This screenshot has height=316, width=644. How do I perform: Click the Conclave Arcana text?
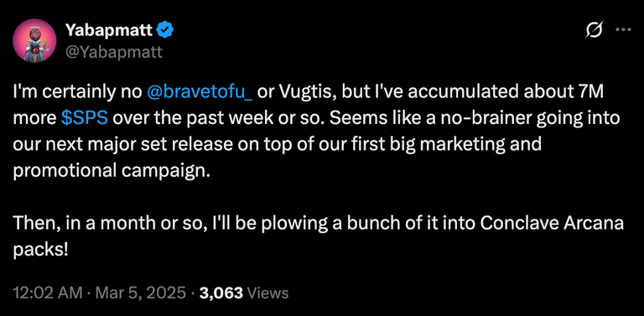[x=552, y=224]
